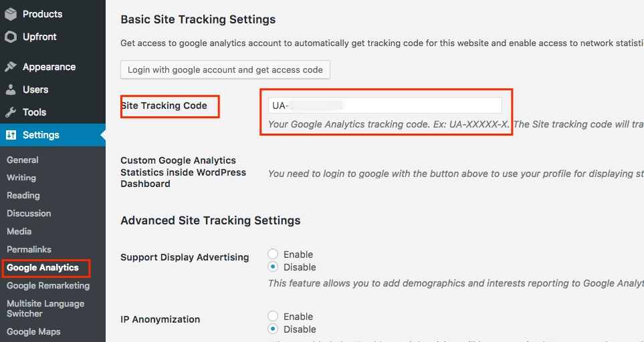The width and height of the screenshot is (644, 342).
Task: Open General settings submenu item
Action: (23, 160)
